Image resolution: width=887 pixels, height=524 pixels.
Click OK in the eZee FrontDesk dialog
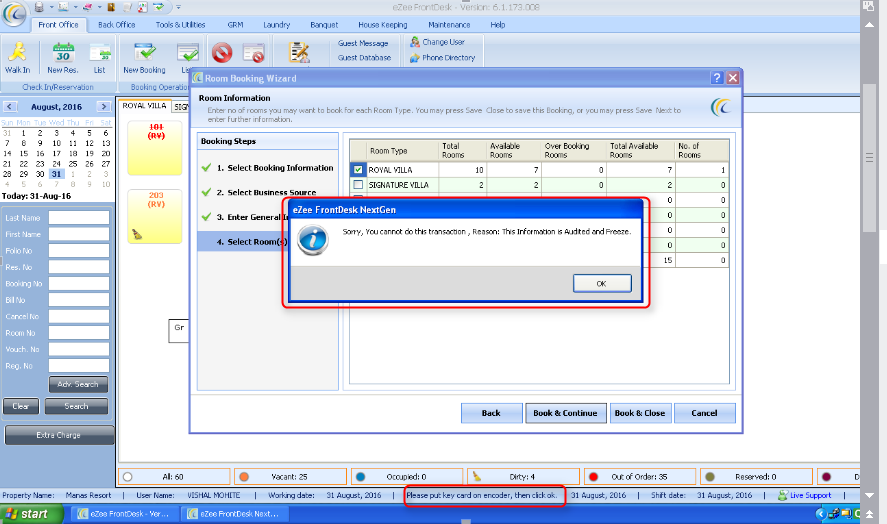point(602,284)
